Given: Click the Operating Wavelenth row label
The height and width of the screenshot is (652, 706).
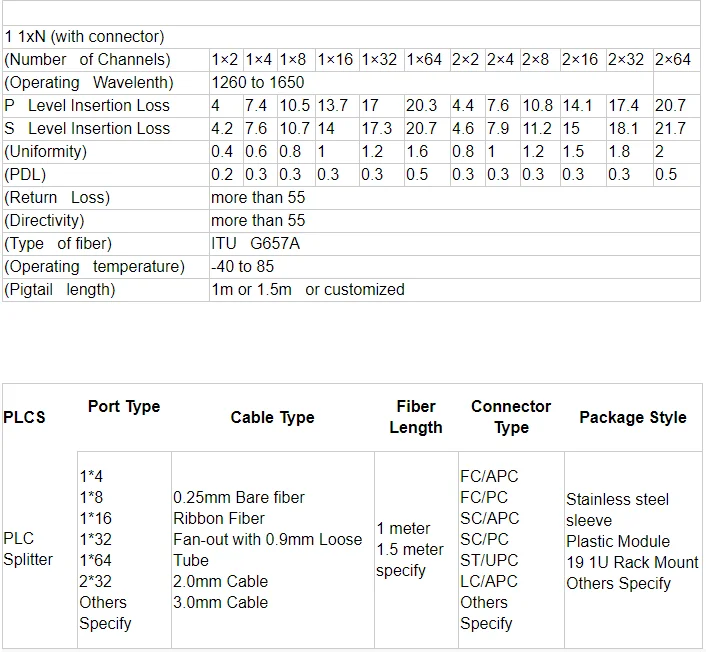Looking at the screenshot, I should [89, 83].
